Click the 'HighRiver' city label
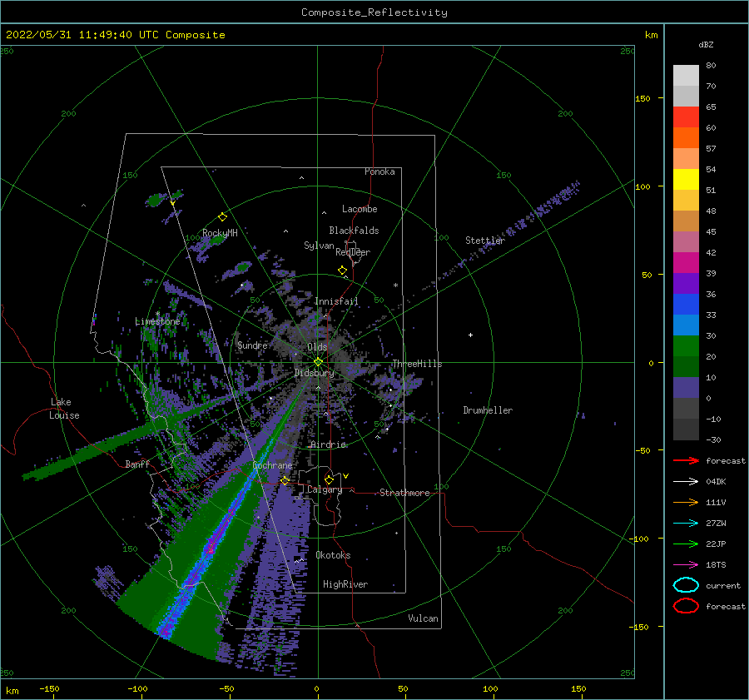This screenshot has height=700, width=749. (x=345, y=584)
